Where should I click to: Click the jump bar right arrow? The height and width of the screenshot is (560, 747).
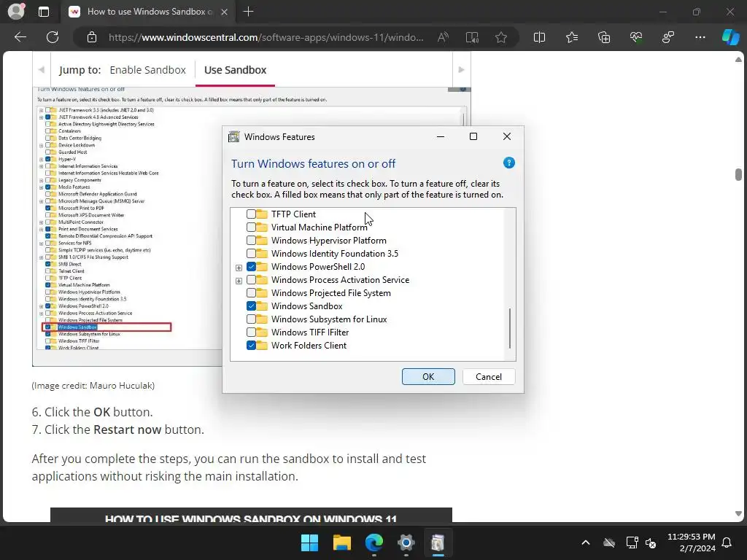click(x=461, y=69)
